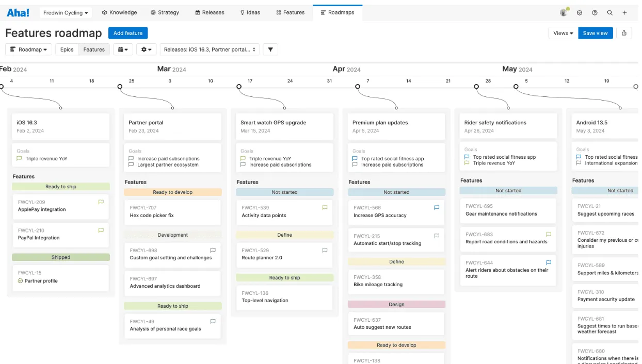
Task: Switch to Features view toggle
Action: point(94,49)
